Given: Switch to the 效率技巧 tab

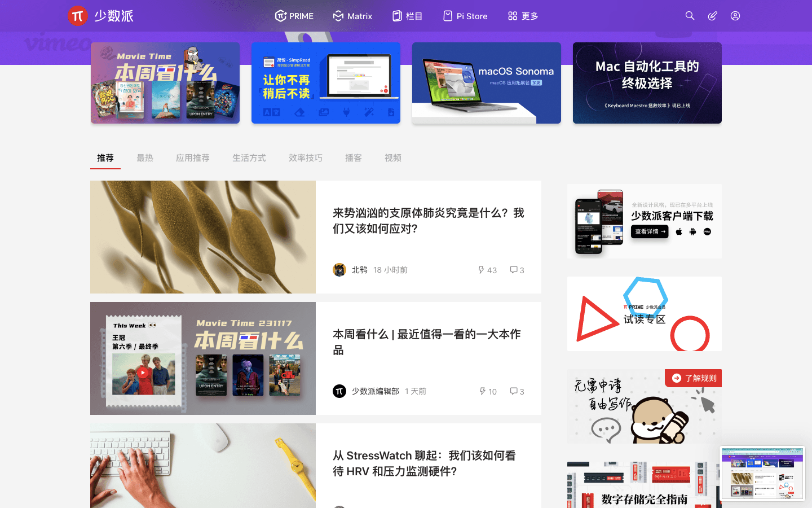Looking at the screenshot, I should [306, 158].
